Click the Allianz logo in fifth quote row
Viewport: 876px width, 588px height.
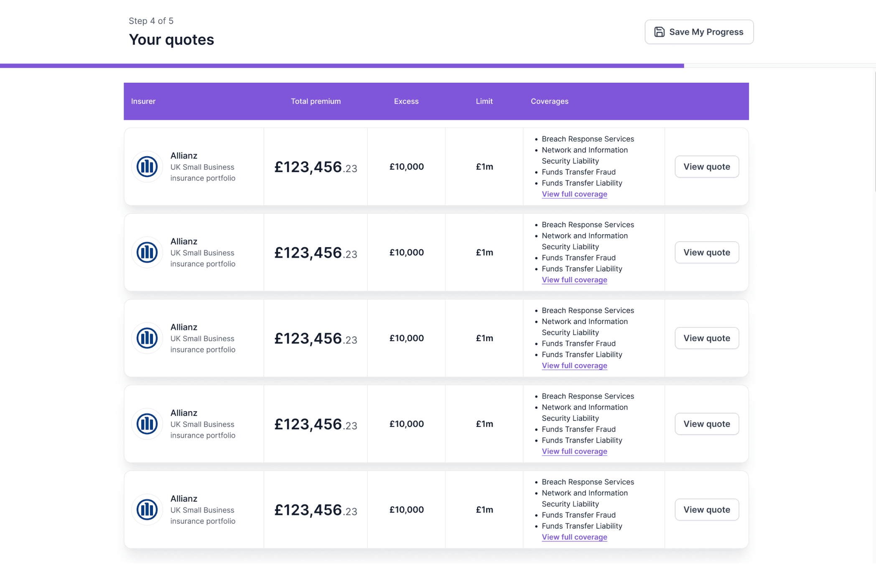[x=147, y=509]
